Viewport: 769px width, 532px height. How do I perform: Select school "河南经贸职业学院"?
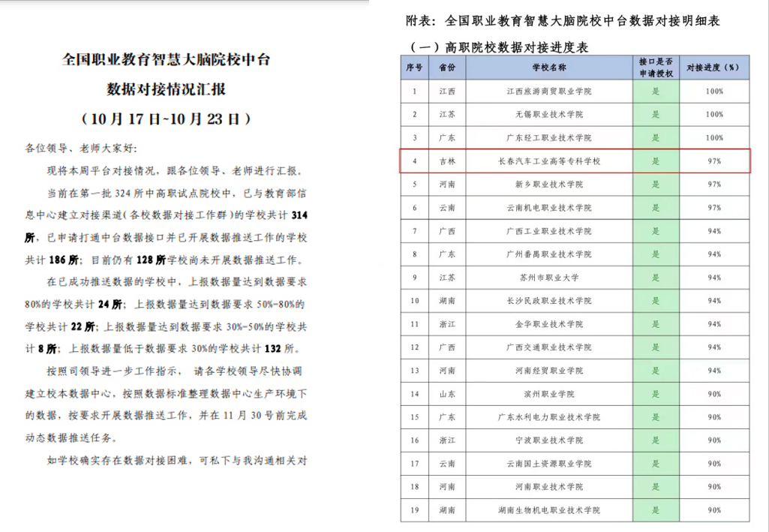(x=549, y=371)
